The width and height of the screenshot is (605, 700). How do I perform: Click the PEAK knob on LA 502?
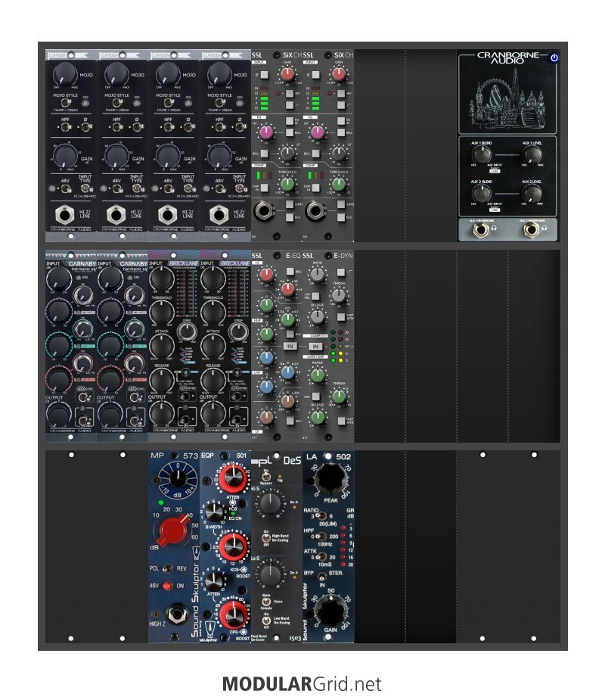coord(330,478)
